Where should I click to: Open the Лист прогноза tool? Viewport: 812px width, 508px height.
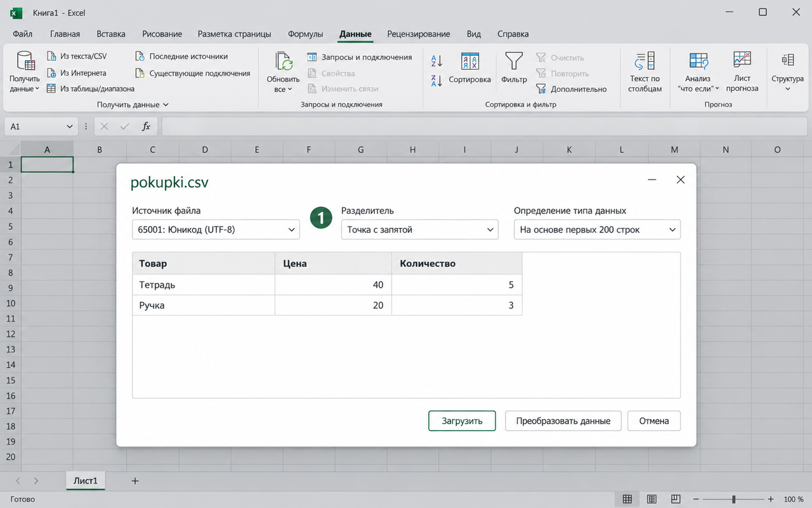[x=742, y=72]
